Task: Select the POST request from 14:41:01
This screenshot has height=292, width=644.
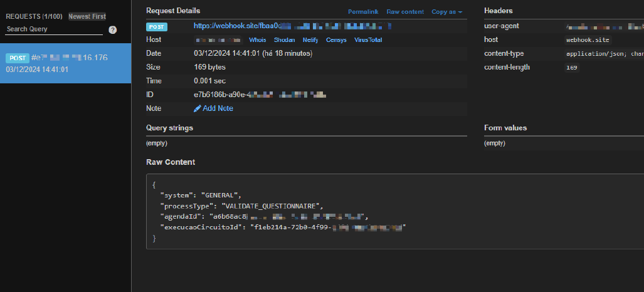Action: pyautogui.click(x=65, y=63)
